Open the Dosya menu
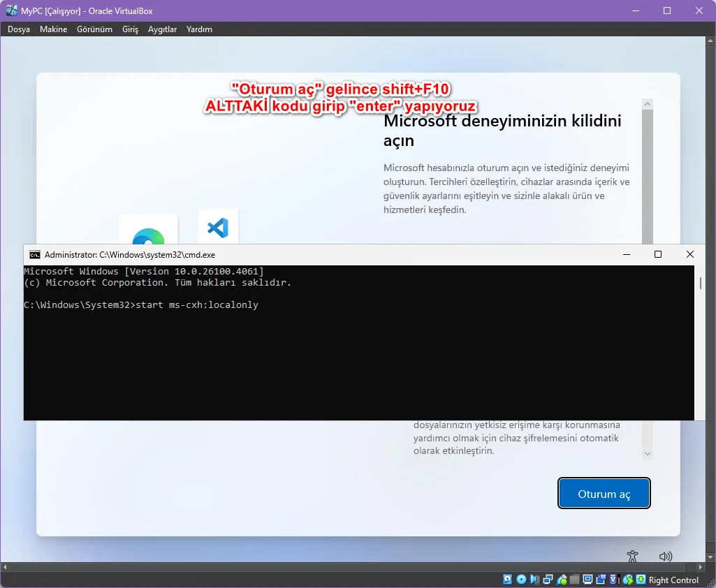Image resolution: width=716 pixels, height=588 pixels. pyautogui.click(x=19, y=29)
